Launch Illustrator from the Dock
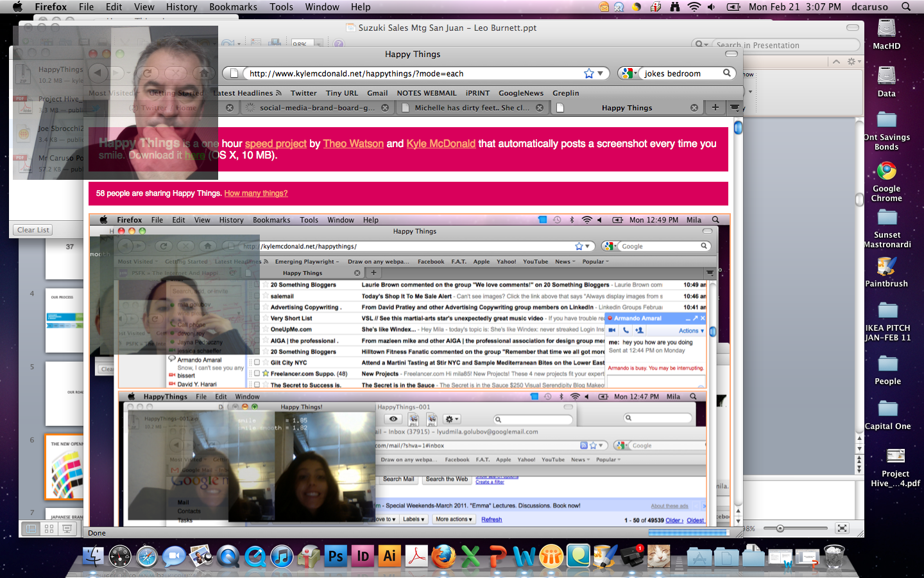Image resolution: width=924 pixels, height=578 pixels. click(389, 556)
